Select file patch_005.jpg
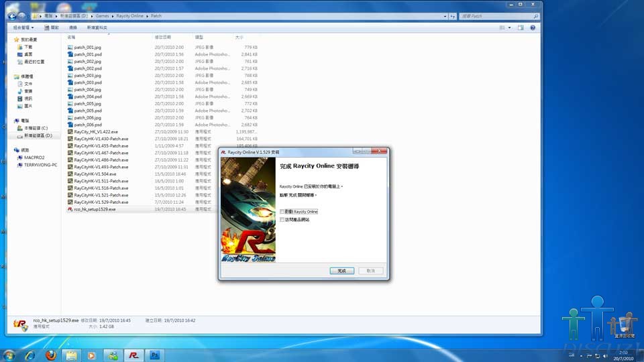 pyautogui.click(x=87, y=104)
